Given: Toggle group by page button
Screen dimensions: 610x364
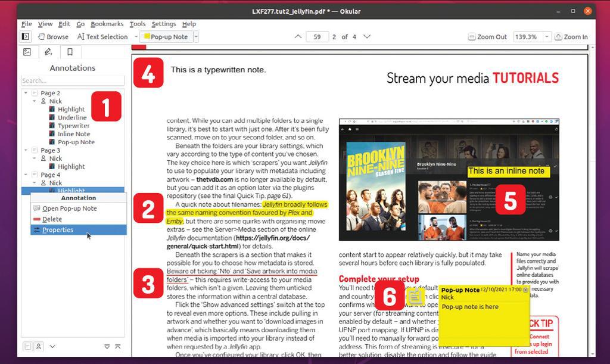Looking at the screenshot, I should [27, 346].
